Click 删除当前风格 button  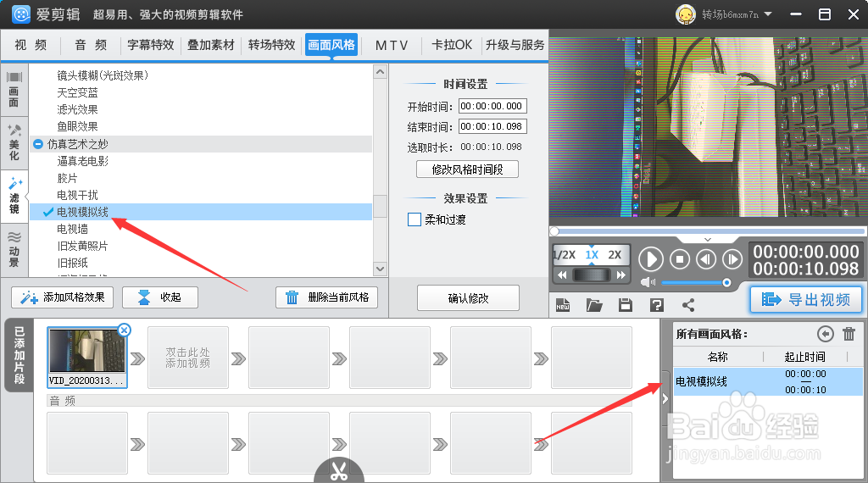coord(326,297)
